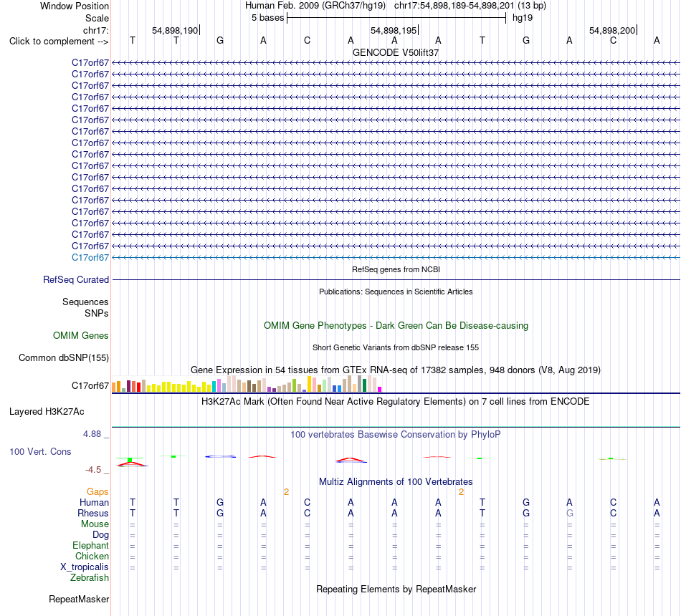This screenshot has height=616, width=681.
Task: Click the SNPs track label
Action: (97, 314)
